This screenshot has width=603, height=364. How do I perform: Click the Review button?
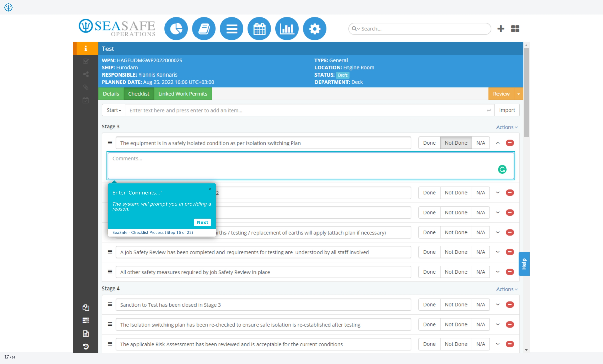point(501,94)
